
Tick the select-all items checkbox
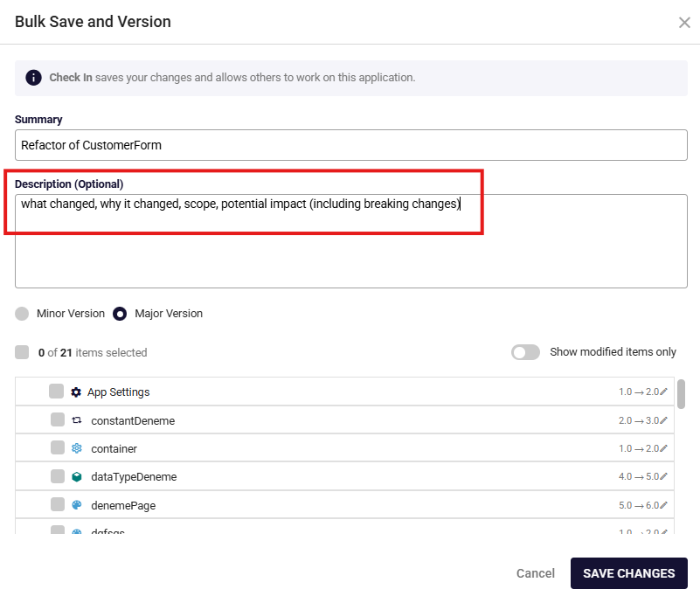point(22,352)
